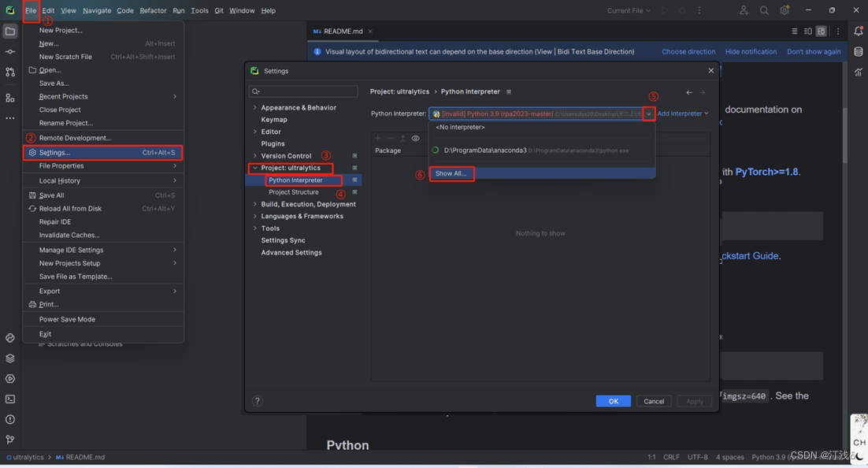Click the PyTorch>=1.8 link in README
The width and height of the screenshot is (868, 468).
click(766, 172)
